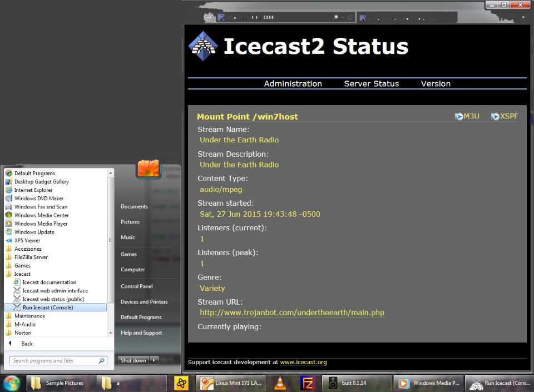Switch to the folder named a in taskbar
This screenshot has width=534, height=392.
131,383
